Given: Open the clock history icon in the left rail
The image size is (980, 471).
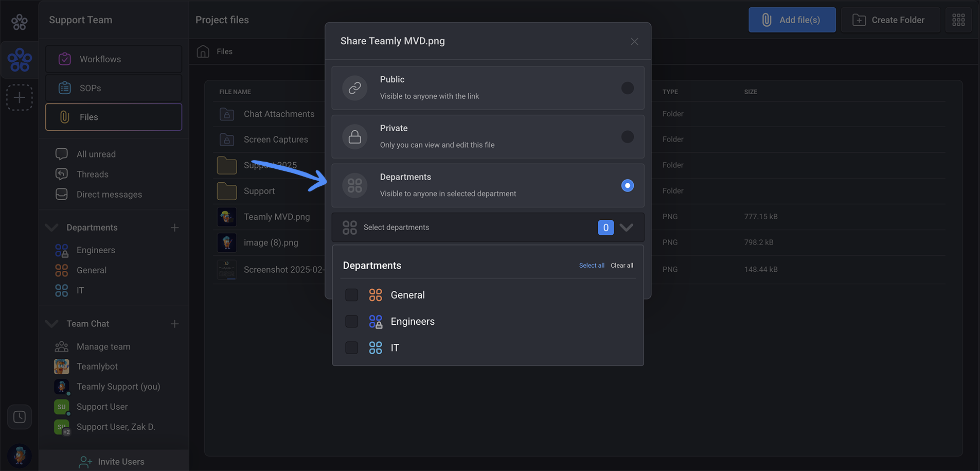Looking at the screenshot, I should (x=20, y=416).
